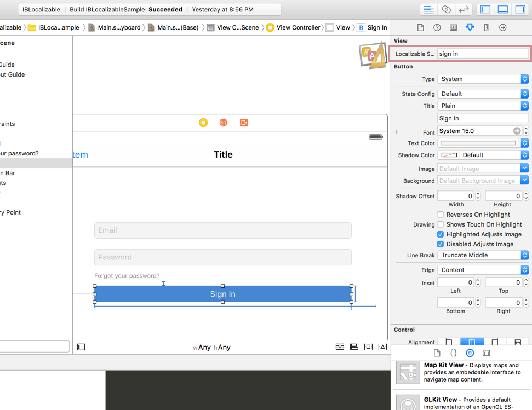Click the Password text field on canvas
This screenshot has width=532, height=410.
click(223, 257)
